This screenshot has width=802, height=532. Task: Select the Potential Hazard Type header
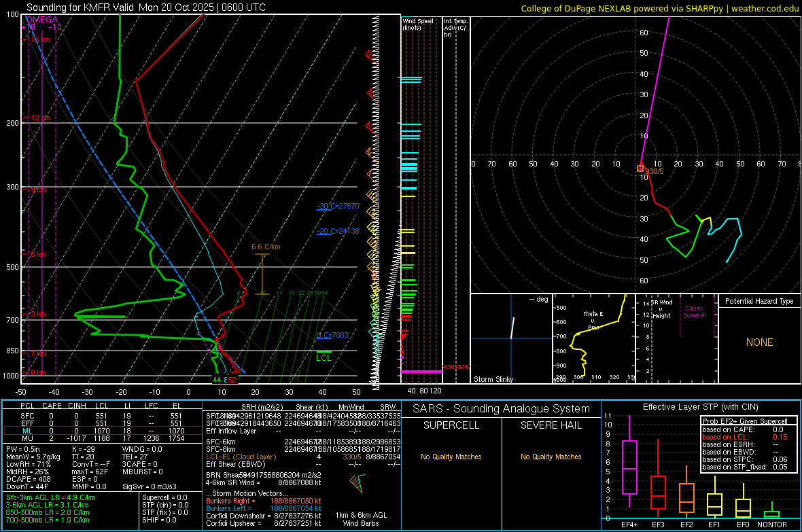(x=759, y=301)
